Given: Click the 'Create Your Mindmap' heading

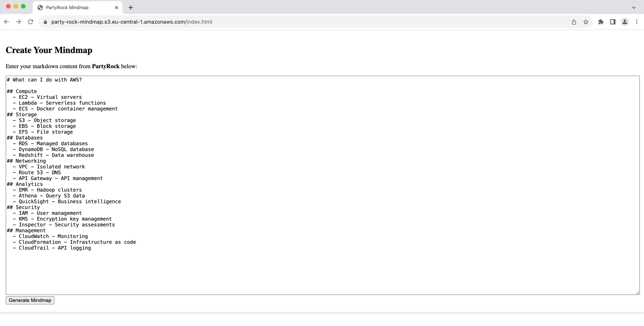Looking at the screenshot, I should [x=49, y=50].
